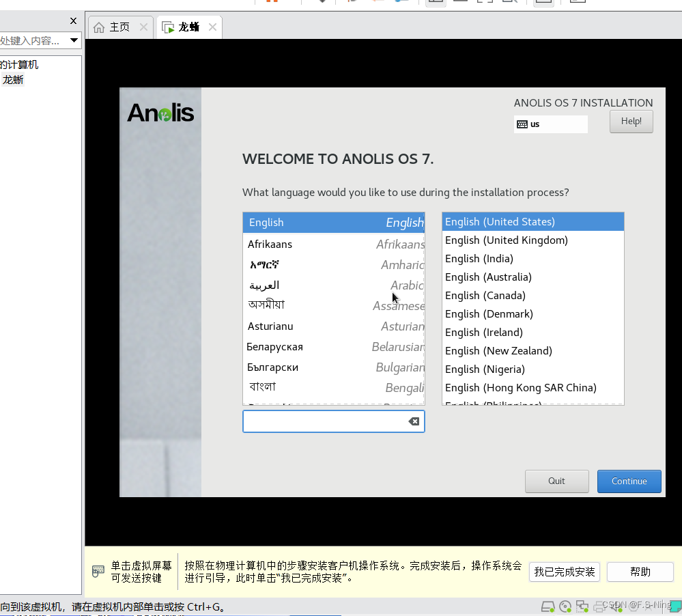Select Bengali language row

tap(334, 387)
